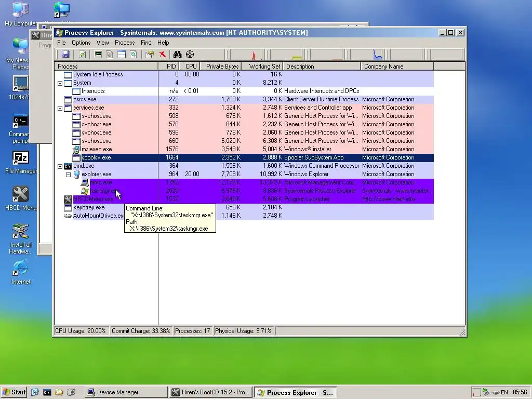Click the 1024x768 resolution desktop icon
The image size is (532, 399).
coord(21,87)
